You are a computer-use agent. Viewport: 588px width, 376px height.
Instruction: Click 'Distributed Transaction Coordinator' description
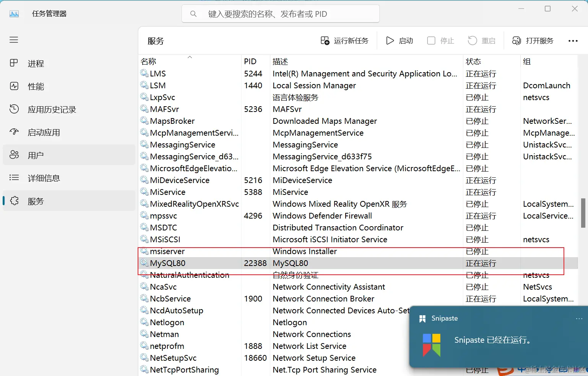[x=338, y=228]
